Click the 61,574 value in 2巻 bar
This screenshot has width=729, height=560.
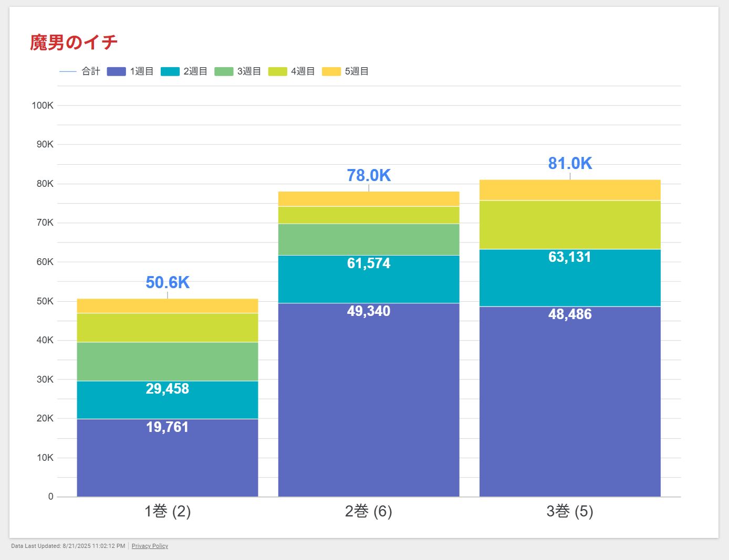tap(369, 263)
